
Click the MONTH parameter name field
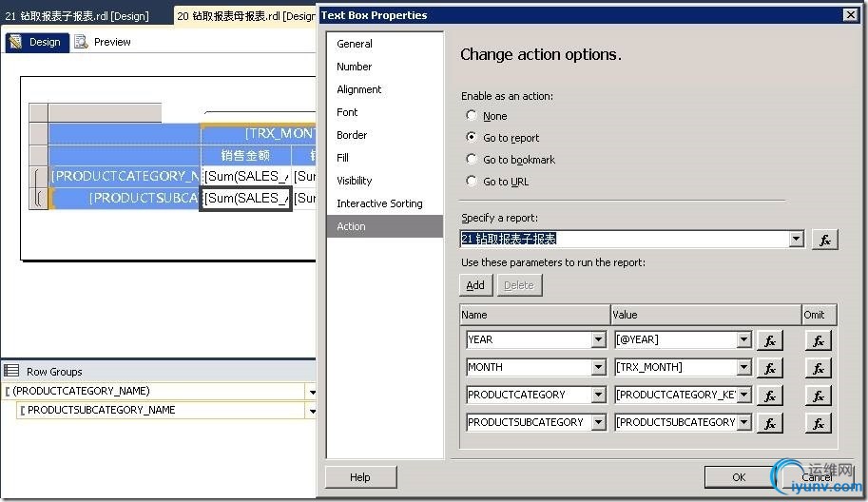[x=530, y=367]
